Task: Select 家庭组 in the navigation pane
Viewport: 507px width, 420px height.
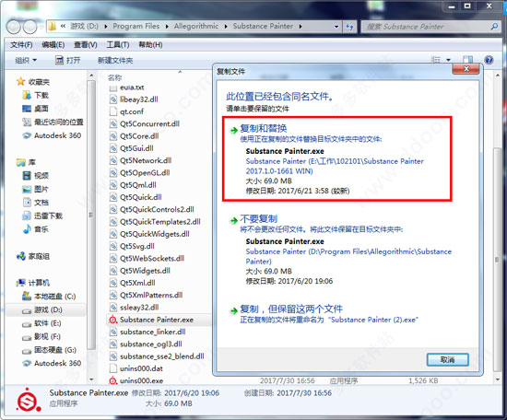Action: click(x=33, y=256)
